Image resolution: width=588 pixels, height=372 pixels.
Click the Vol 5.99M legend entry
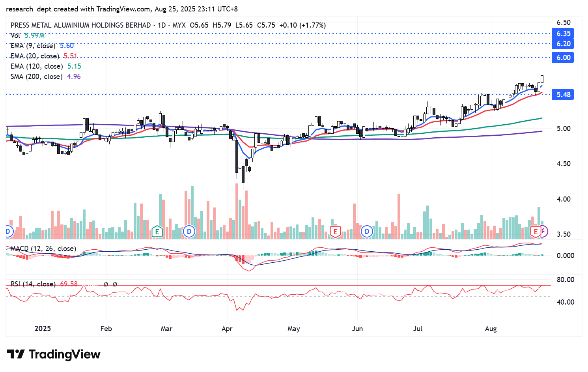point(28,36)
